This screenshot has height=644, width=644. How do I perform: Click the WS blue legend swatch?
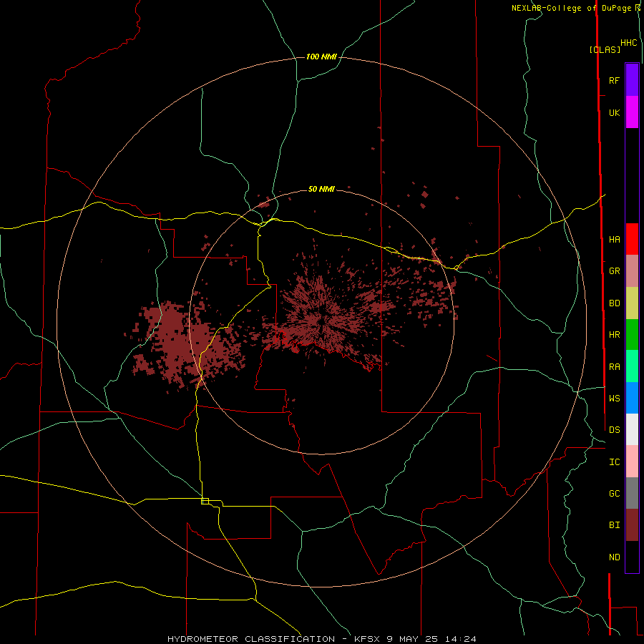click(x=632, y=398)
